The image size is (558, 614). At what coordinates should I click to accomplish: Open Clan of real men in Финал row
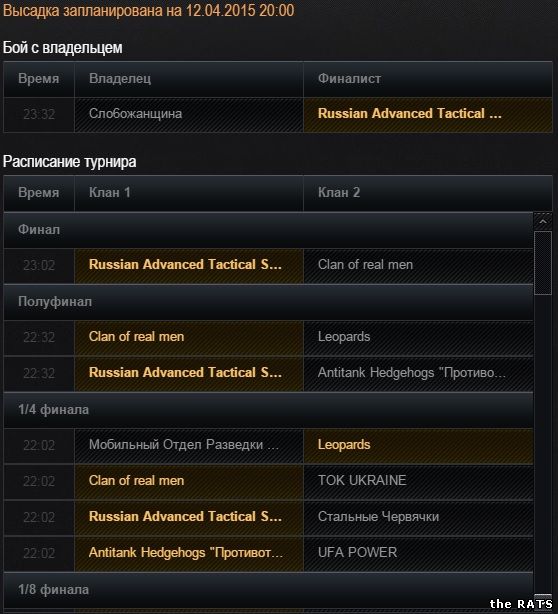(x=365, y=265)
